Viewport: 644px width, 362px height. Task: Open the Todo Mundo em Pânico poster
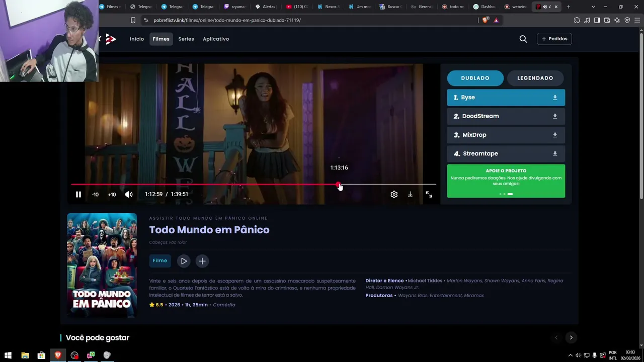click(102, 265)
